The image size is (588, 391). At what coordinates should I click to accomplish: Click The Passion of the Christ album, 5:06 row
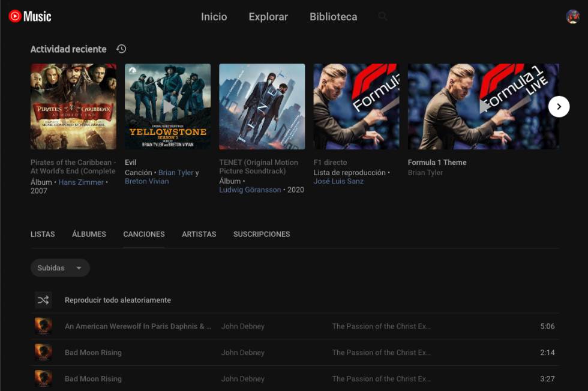(x=382, y=326)
